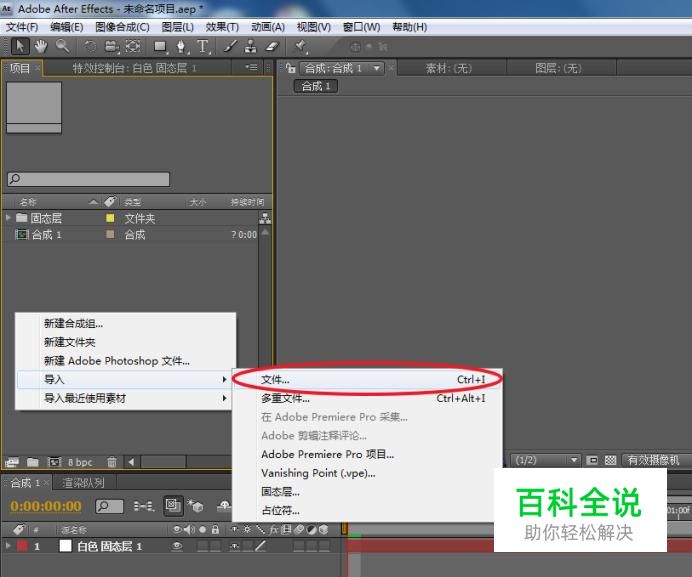The image size is (692, 577).
Task: Select the Hand tool
Action: (x=41, y=46)
